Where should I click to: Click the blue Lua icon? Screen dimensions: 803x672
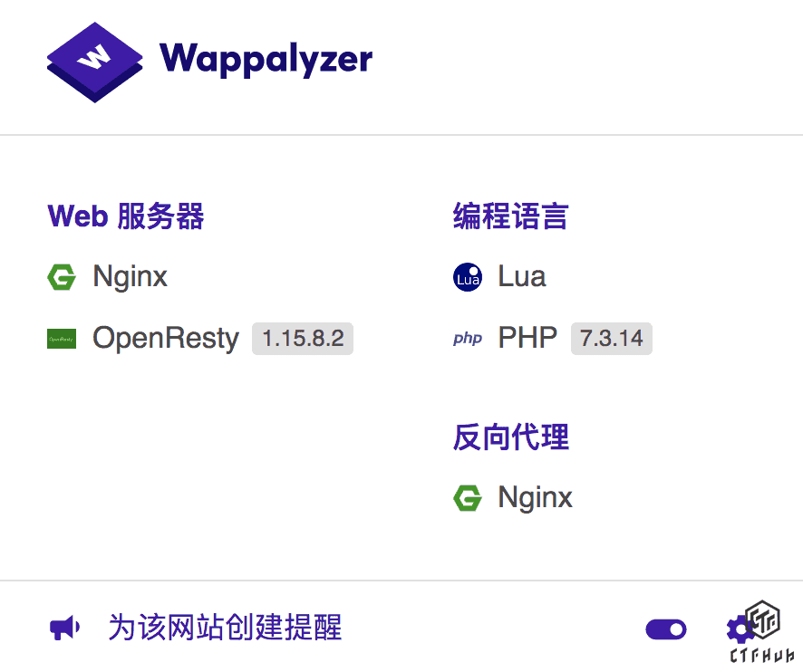coord(468,277)
